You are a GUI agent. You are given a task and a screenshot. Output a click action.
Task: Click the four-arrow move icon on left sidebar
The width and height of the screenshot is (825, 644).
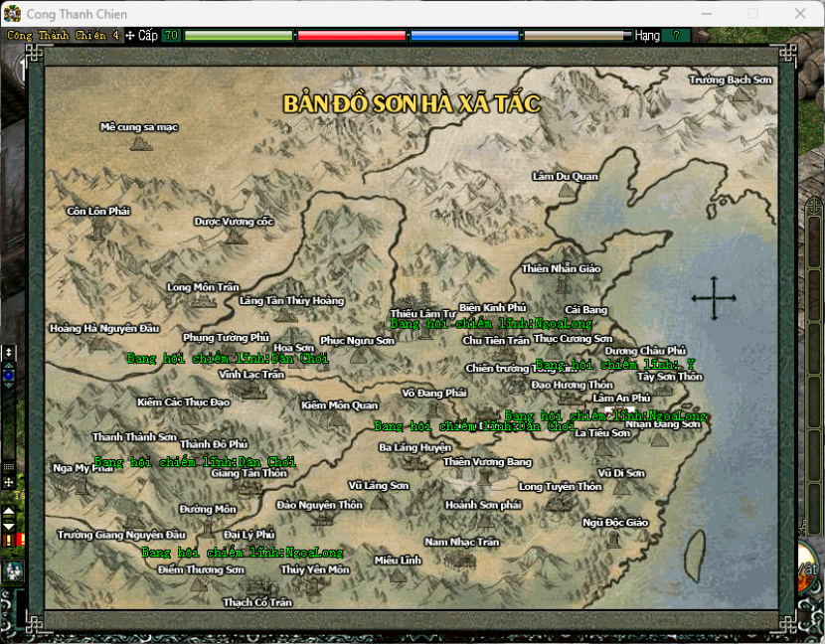(x=9, y=482)
